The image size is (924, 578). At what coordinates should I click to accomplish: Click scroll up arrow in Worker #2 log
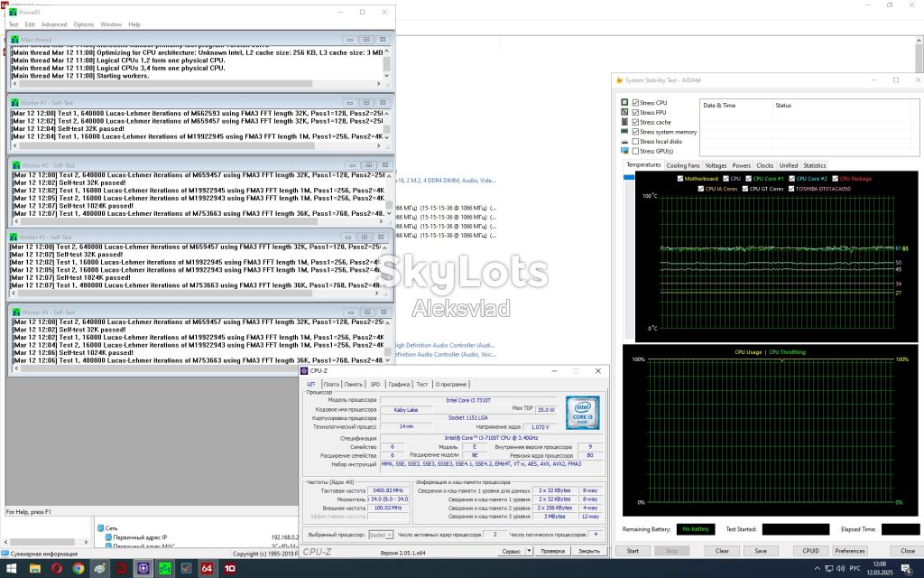coord(388,176)
